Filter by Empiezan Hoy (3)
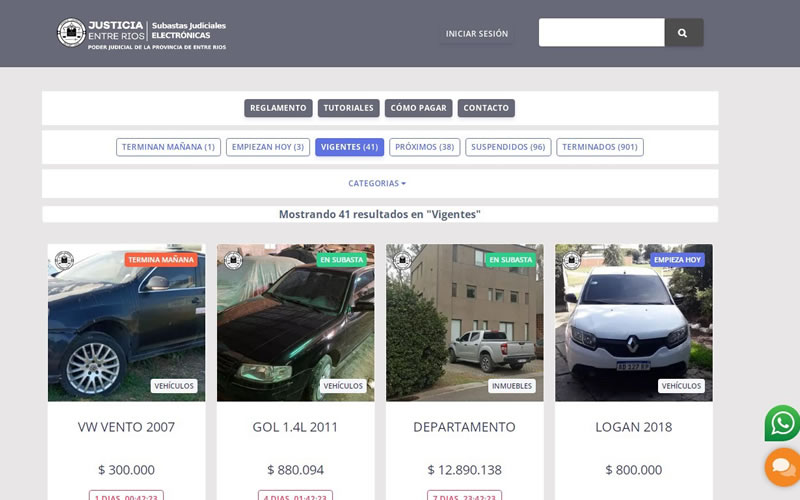Viewport: 800px width, 500px height. [267, 147]
